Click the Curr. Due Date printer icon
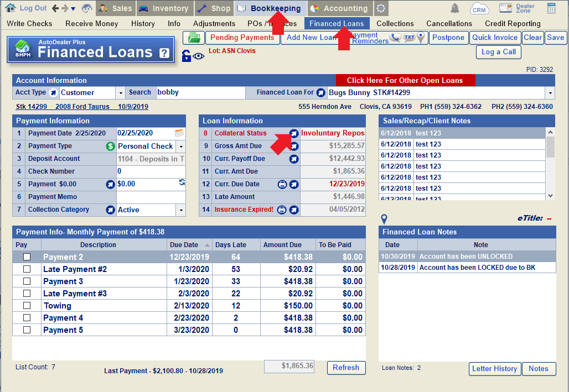Viewport: 569px width, 392px height. tap(282, 184)
